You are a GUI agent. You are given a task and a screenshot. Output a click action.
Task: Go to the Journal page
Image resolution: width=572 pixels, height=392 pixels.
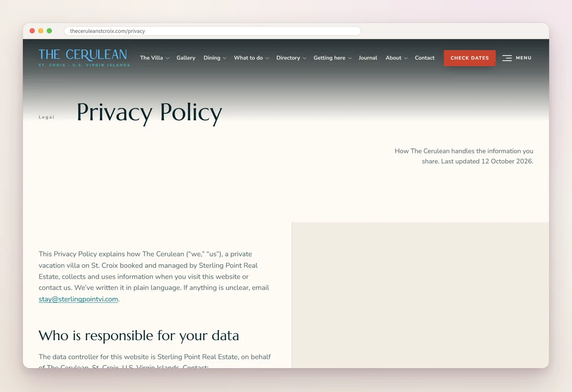coord(368,58)
